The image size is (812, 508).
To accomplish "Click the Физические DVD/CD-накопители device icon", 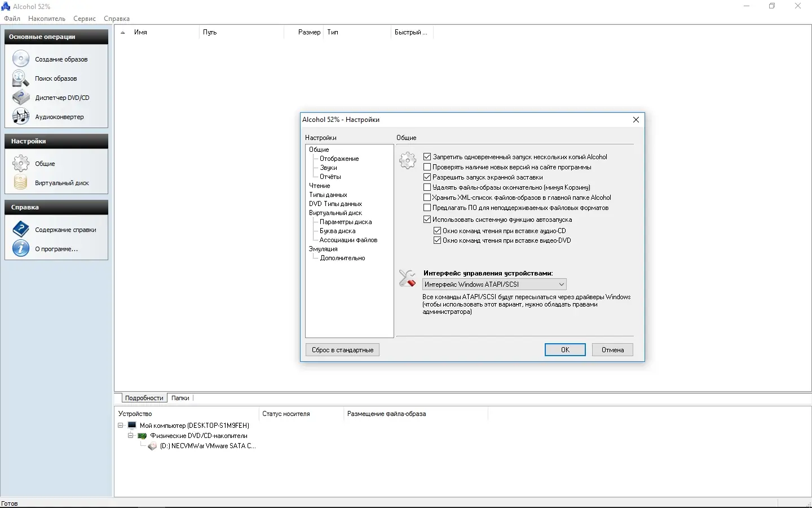I will coord(142,436).
